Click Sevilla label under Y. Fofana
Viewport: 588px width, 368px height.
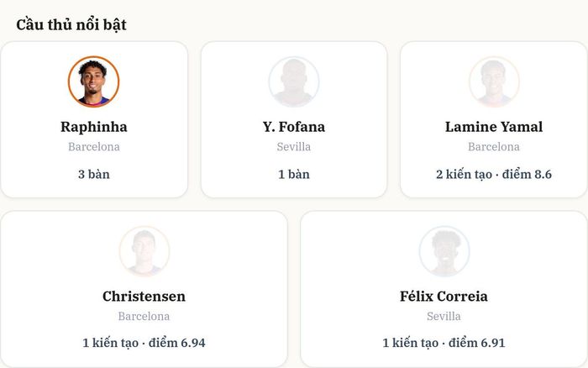(x=294, y=147)
